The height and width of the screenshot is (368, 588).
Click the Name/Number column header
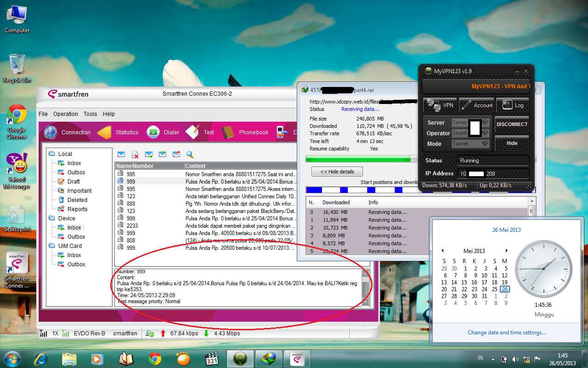[x=149, y=166]
